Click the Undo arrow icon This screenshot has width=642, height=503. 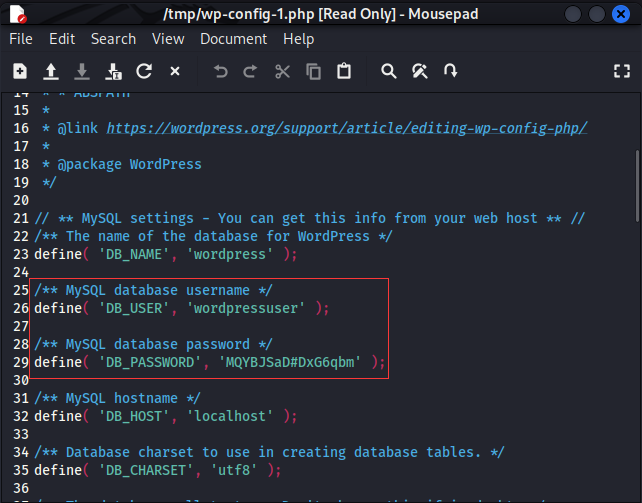(x=220, y=71)
